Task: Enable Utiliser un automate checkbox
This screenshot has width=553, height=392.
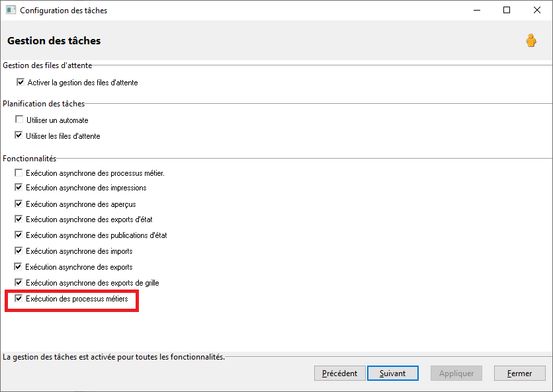Action: (x=19, y=120)
